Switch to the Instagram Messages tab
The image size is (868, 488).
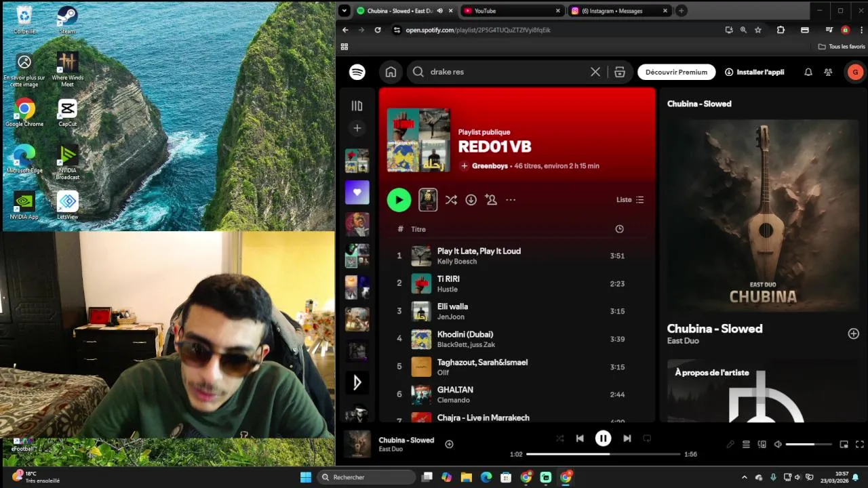[x=619, y=11]
